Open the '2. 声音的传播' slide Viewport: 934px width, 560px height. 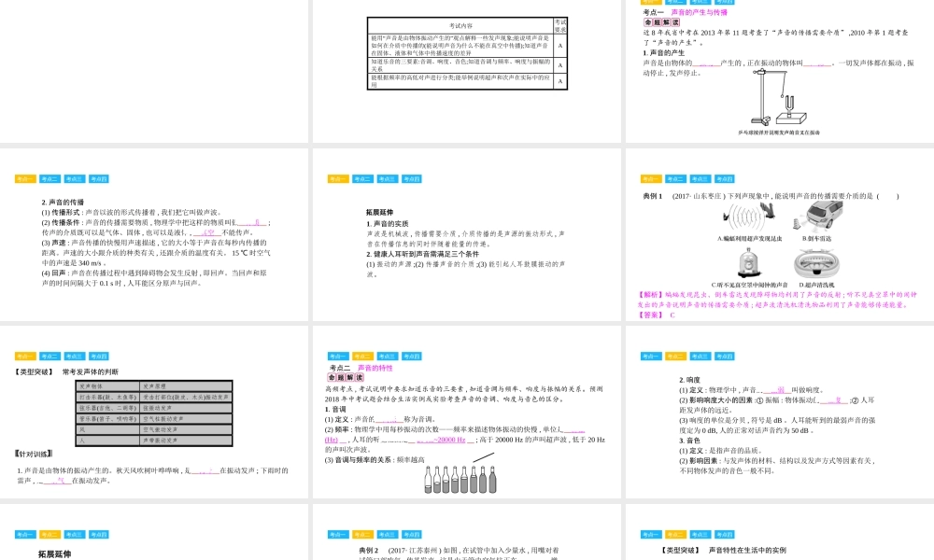click(154, 234)
